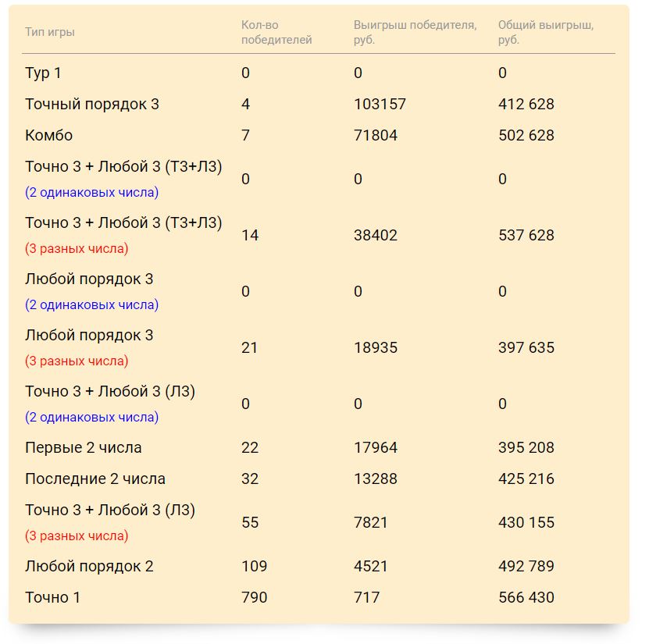Click the 537 628 total winnings value

526,235
